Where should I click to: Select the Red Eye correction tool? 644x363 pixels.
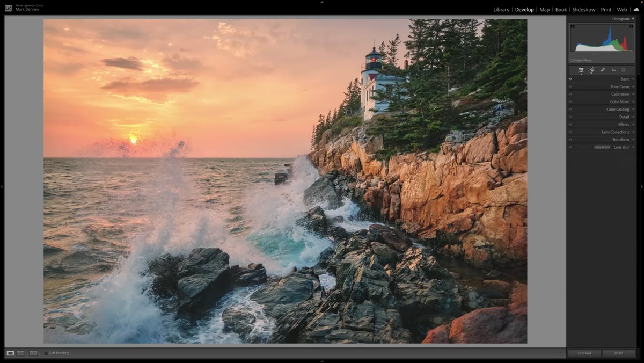coord(613,70)
